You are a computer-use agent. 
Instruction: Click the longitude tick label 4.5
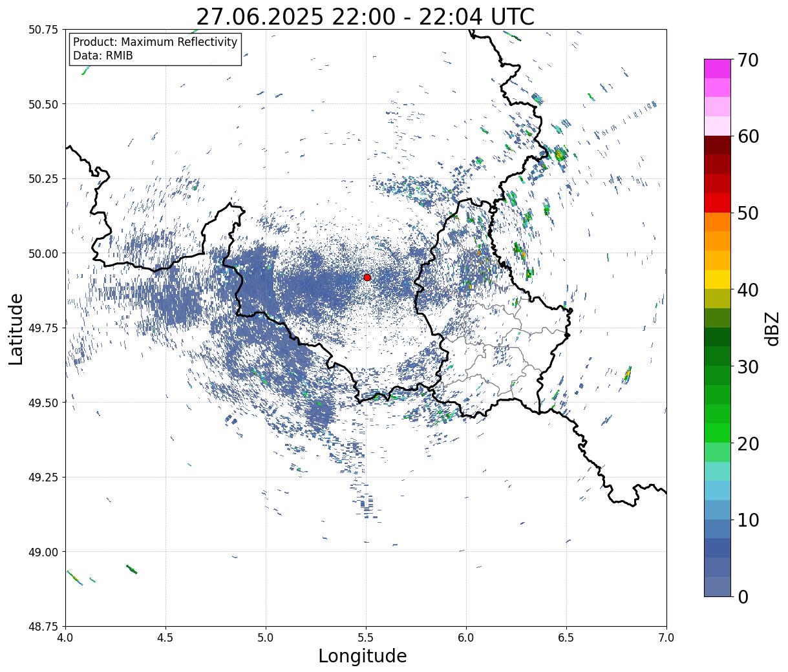(x=165, y=637)
